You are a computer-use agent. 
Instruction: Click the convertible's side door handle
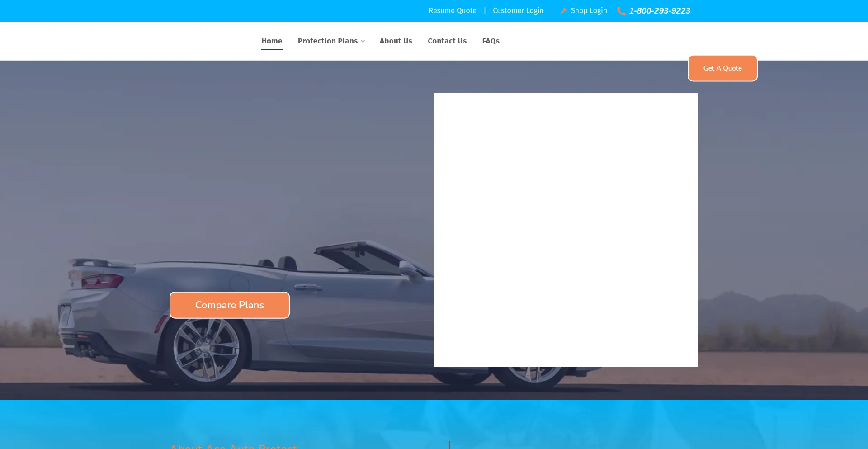tap(307, 287)
